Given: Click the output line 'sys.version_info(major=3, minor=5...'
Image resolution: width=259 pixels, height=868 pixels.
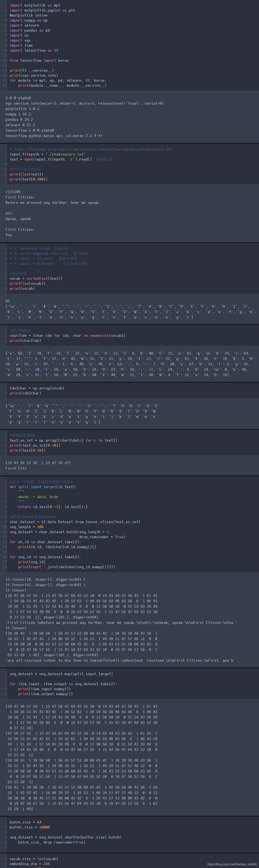Looking at the screenshot, I should [84, 103].
